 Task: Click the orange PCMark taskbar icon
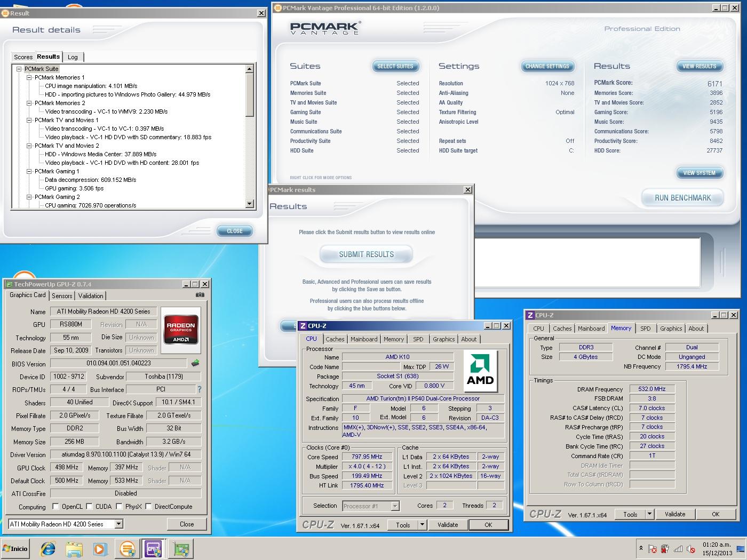127,549
